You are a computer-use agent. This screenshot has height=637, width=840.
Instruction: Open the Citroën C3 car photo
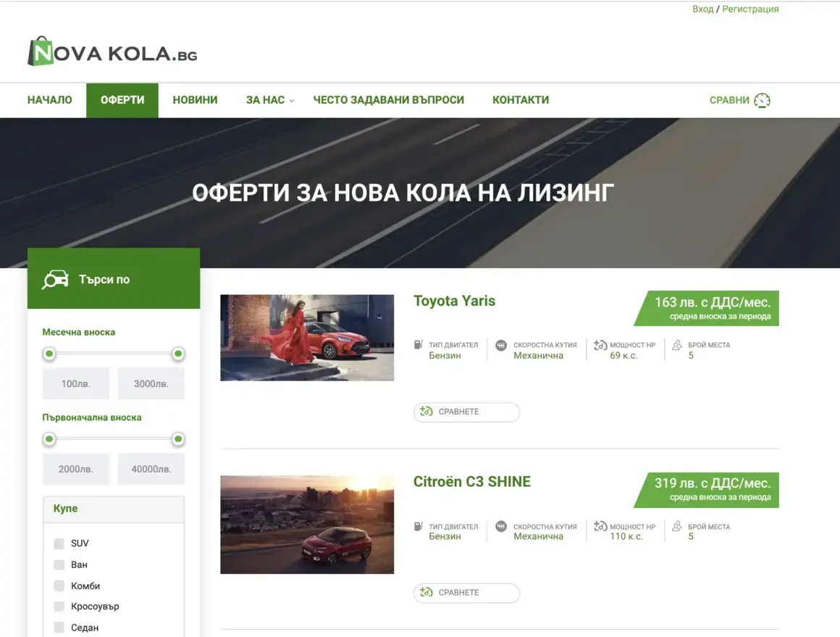[x=307, y=525]
